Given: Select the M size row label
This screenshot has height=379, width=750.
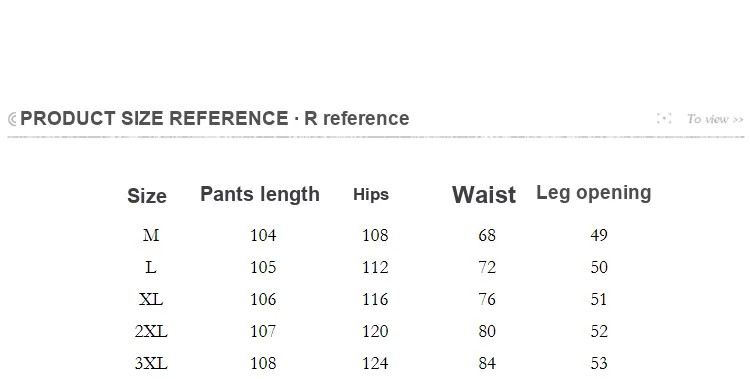Looking at the screenshot, I should click(151, 235).
